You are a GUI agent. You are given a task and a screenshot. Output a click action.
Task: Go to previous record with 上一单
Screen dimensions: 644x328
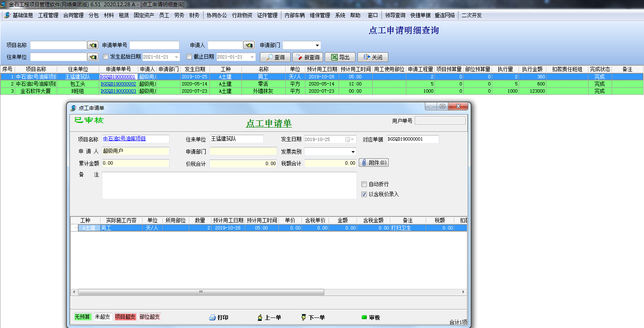(x=269, y=317)
